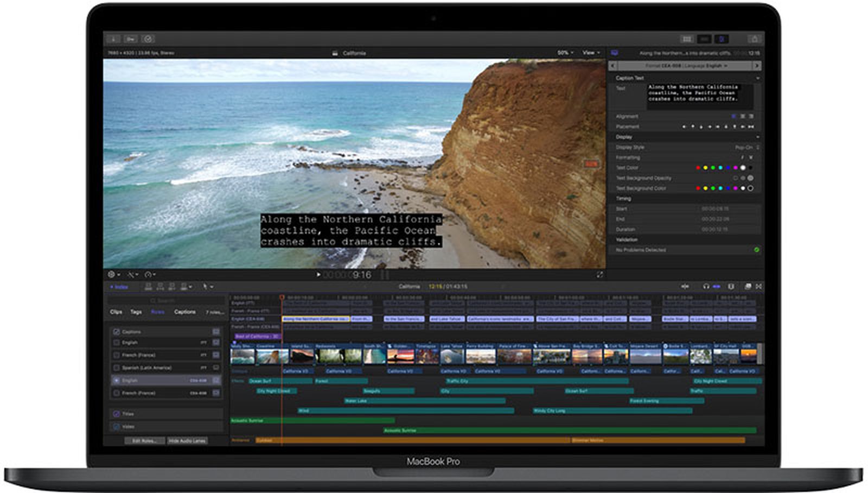Open the 50% zoom dropdown
Image resolution: width=868 pixels, height=493 pixels.
tap(565, 53)
